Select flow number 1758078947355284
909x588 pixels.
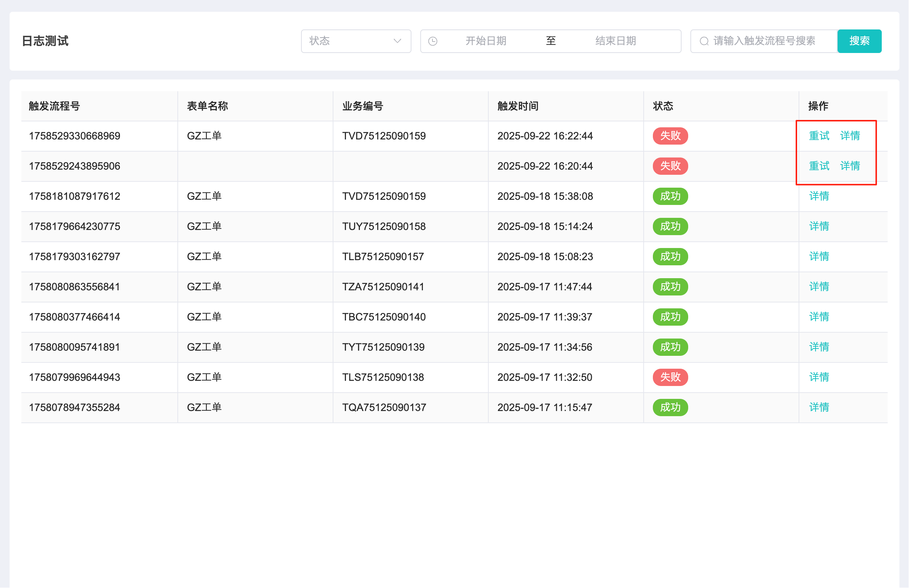coord(74,407)
